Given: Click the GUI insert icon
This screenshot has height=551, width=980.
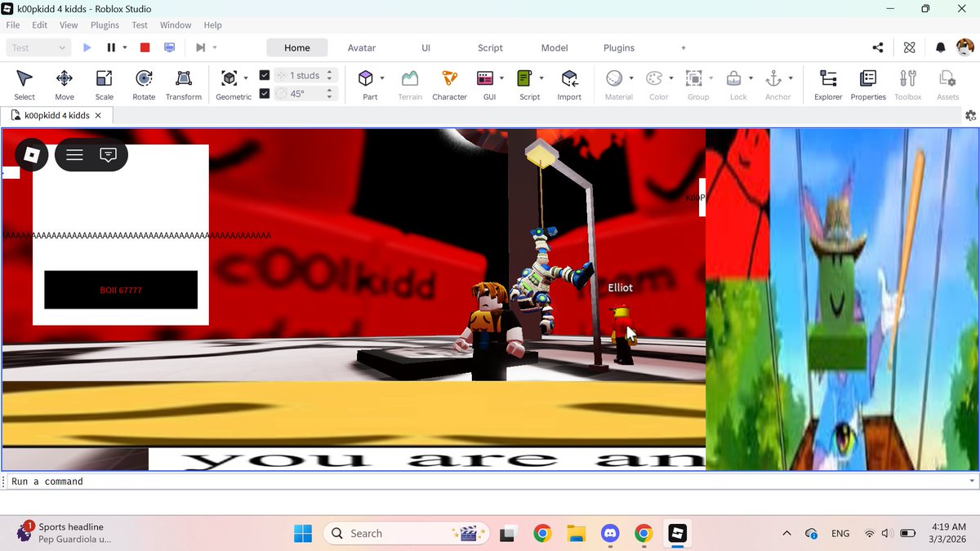Looking at the screenshot, I should tap(485, 78).
